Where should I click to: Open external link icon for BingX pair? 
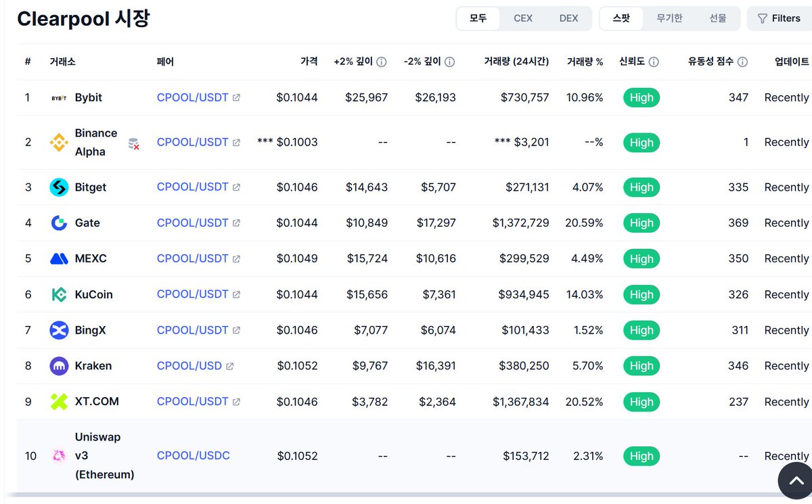(x=236, y=330)
